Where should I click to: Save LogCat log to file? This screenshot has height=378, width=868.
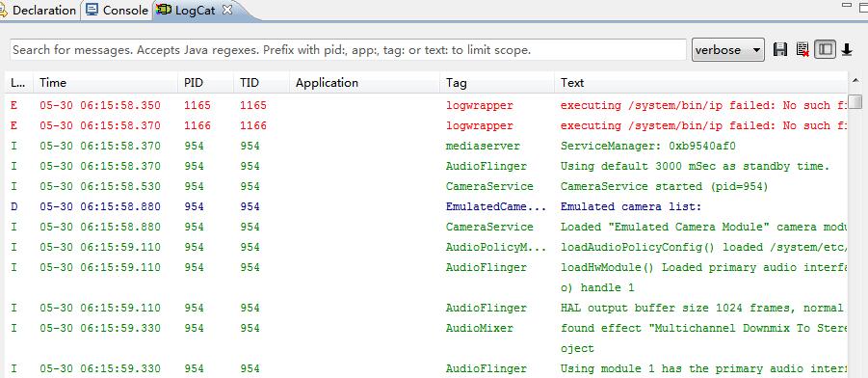click(780, 49)
